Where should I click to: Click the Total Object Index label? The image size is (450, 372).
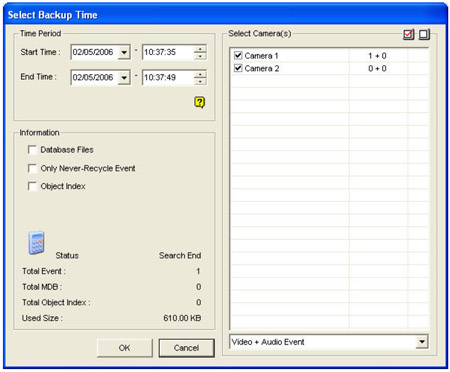56,302
